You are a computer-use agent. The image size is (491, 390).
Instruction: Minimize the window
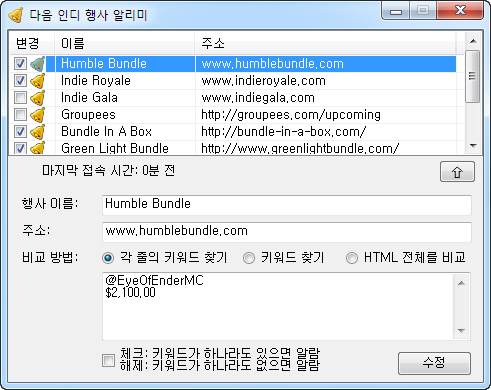396,11
